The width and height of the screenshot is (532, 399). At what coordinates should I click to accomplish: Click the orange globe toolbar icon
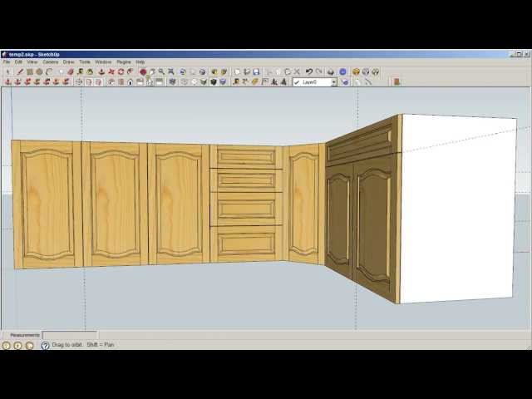pyautogui.click(x=356, y=71)
